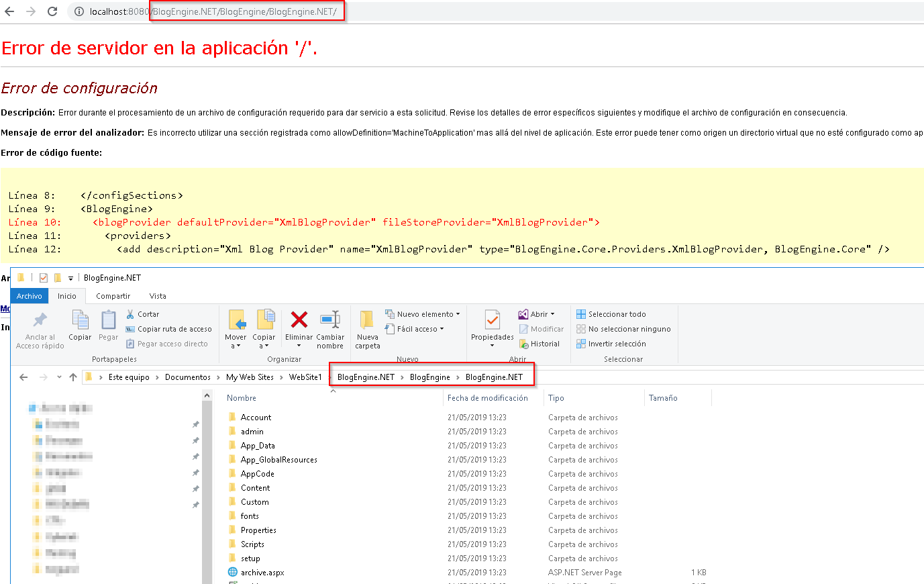Click Este equipo in the breadcrumb
This screenshot has width=924, height=584.
[129, 377]
